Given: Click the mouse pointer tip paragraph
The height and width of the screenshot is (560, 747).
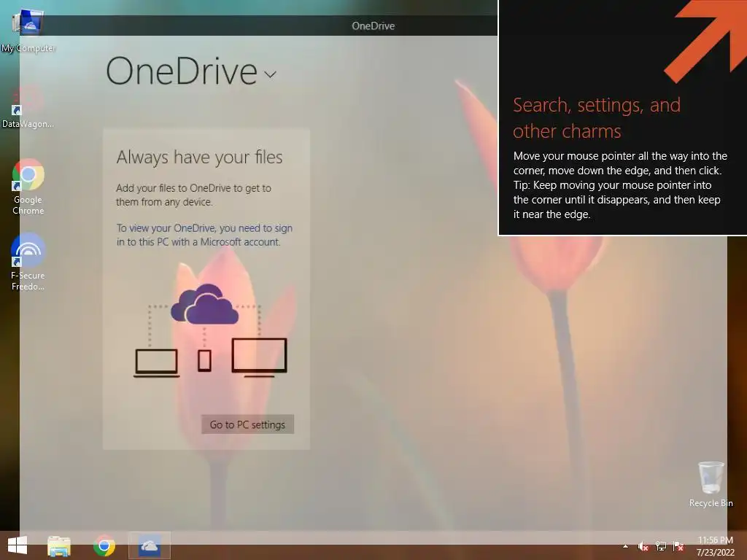Looking at the screenshot, I should coord(620,184).
